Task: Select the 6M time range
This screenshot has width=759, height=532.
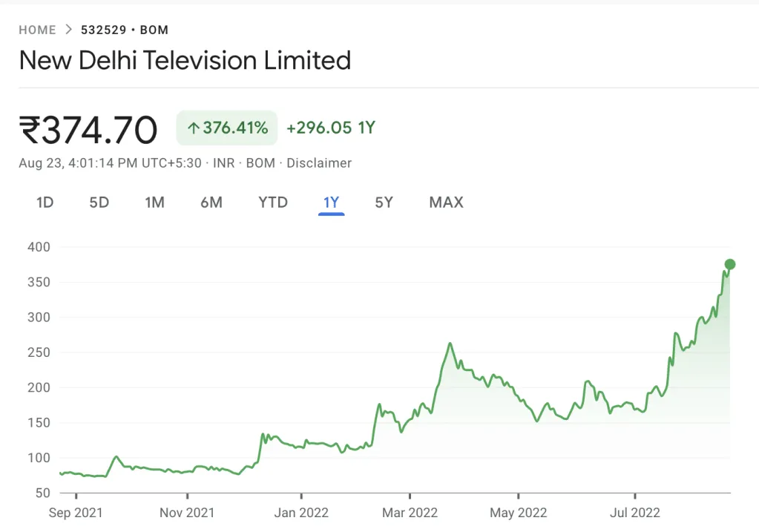Action: [211, 203]
